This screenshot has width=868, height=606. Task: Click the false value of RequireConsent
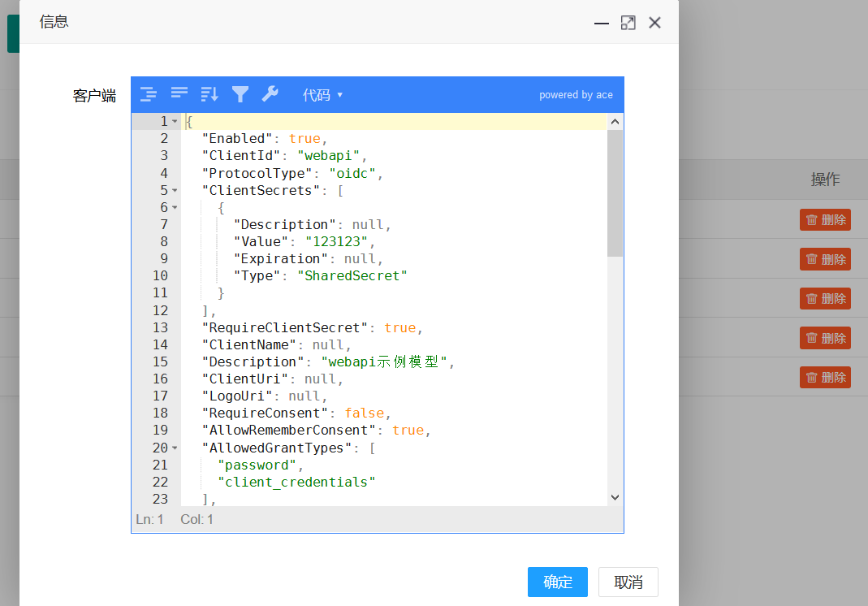pos(365,413)
